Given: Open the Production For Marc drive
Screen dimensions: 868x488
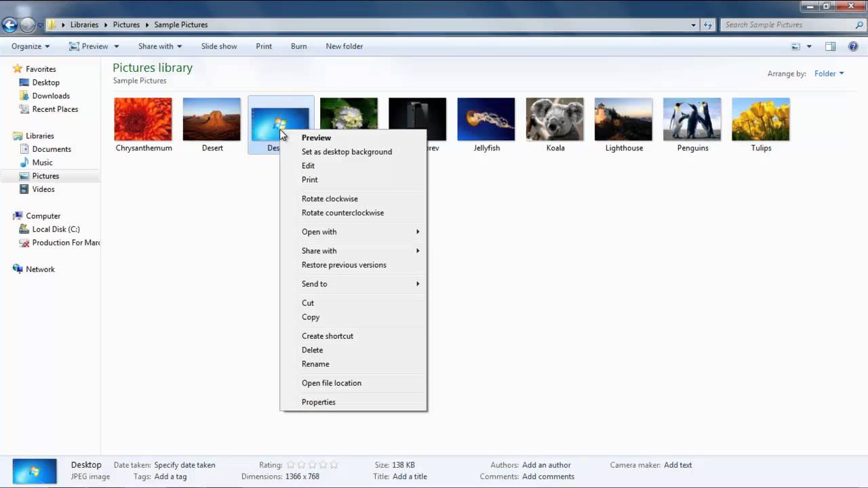Looking at the screenshot, I should 66,243.
